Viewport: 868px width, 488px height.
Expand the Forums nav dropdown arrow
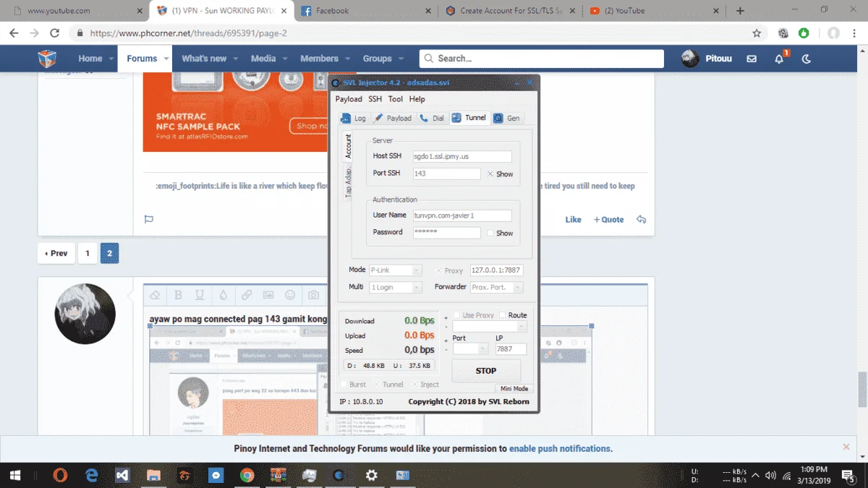(x=166, y=59)
